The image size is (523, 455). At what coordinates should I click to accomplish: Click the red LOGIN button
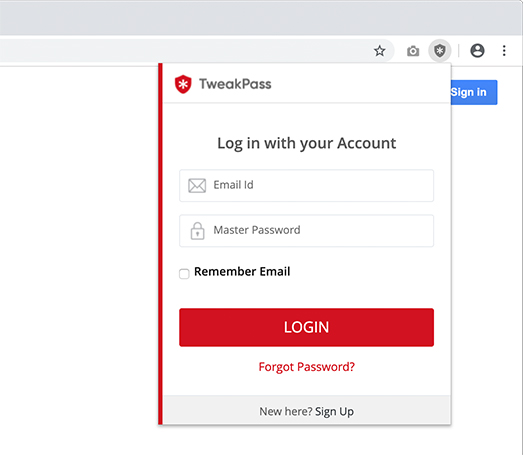click(306, 327)
